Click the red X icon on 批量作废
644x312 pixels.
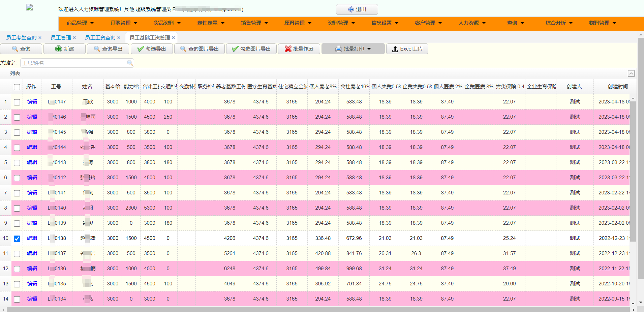click(288, 49)
